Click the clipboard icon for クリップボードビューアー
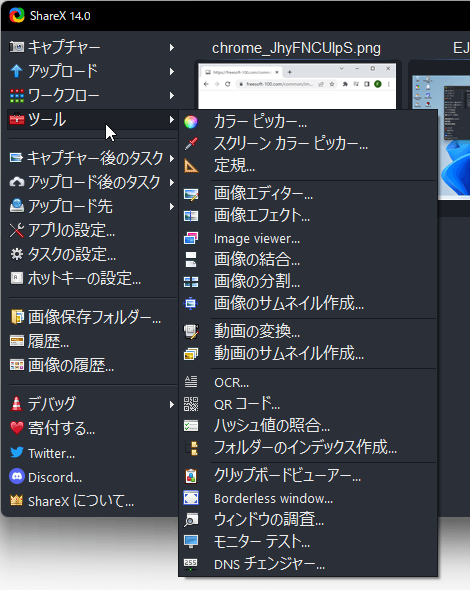 pyautogui.click(x=191, y=476)
